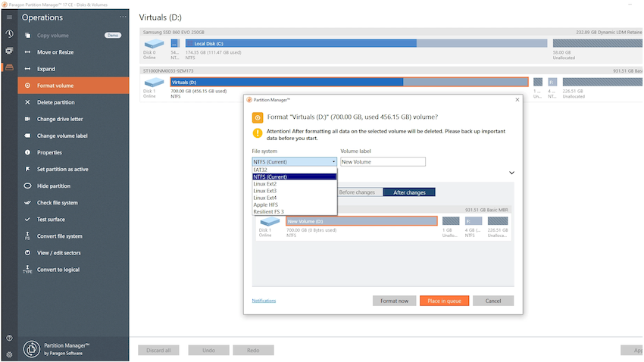Click the Convert file system FS icon
The width and height of the screenshot is (644, 362).
27,236
